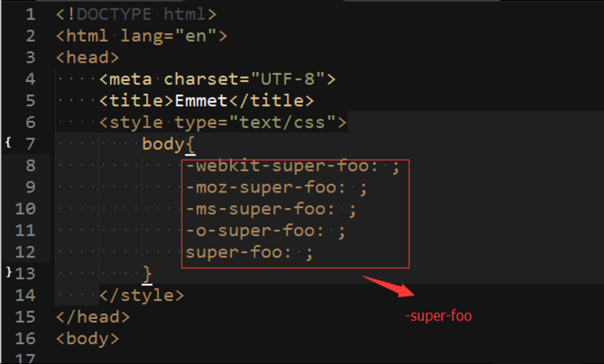The height and width of the screenshot is (364, 604).
Task: Click the opening brace marker beside line 7
Action: [8, 144]
